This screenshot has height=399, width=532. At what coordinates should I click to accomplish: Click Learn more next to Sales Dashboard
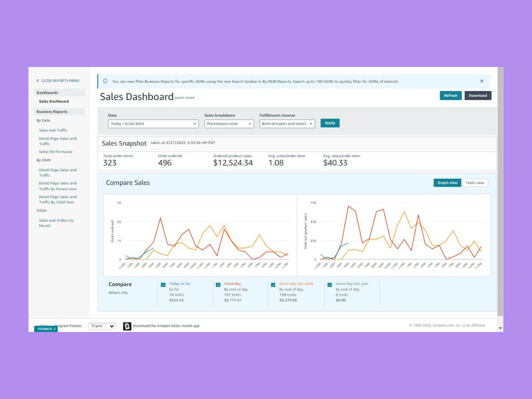[185, 98]
